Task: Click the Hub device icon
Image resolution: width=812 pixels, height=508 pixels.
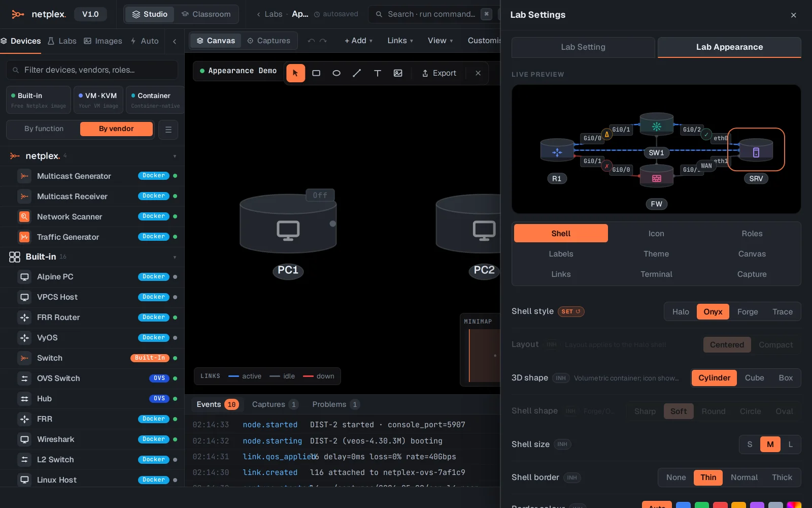Action: tap(24, 399)
